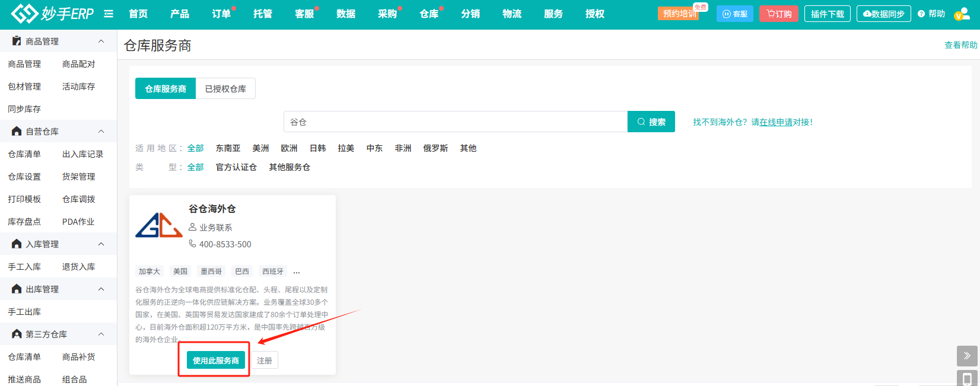Click the 商品管理 section icon
The height and width of the screenshot is (386, 980).
point(17,41)
